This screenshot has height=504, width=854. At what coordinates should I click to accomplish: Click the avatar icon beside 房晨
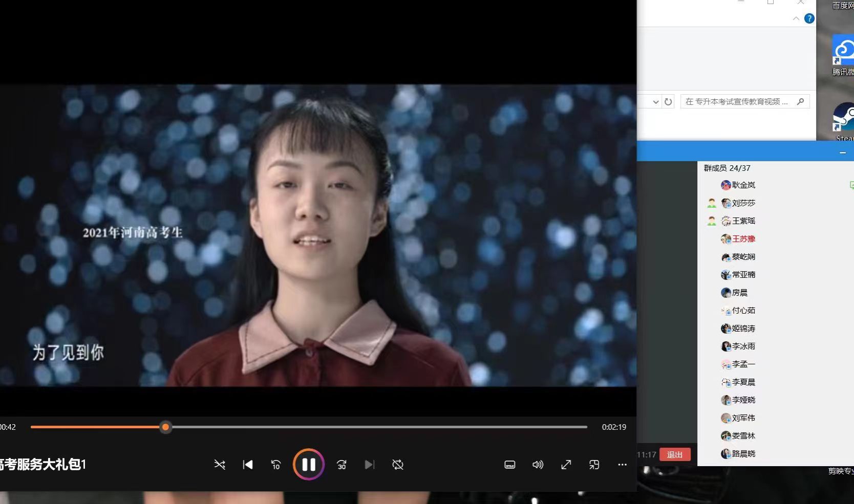pos(725,293)
